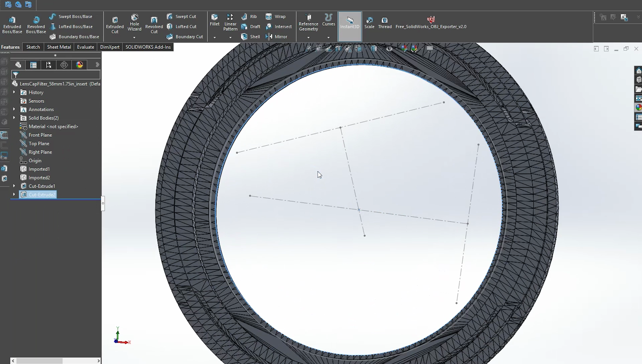Open Display Style cube in view toolbar

(x=374, y=49)
